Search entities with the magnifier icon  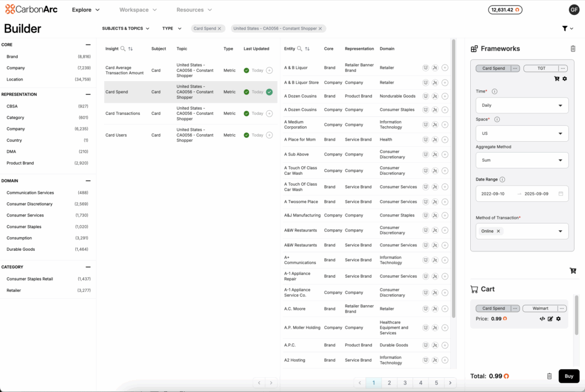point(299,49)
